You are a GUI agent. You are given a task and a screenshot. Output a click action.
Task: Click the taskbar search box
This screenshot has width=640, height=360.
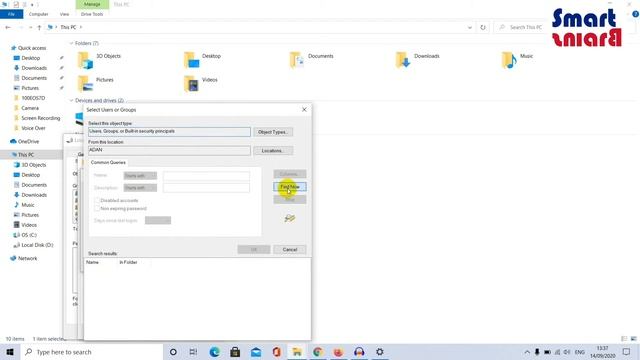click(x=91, y=352)
